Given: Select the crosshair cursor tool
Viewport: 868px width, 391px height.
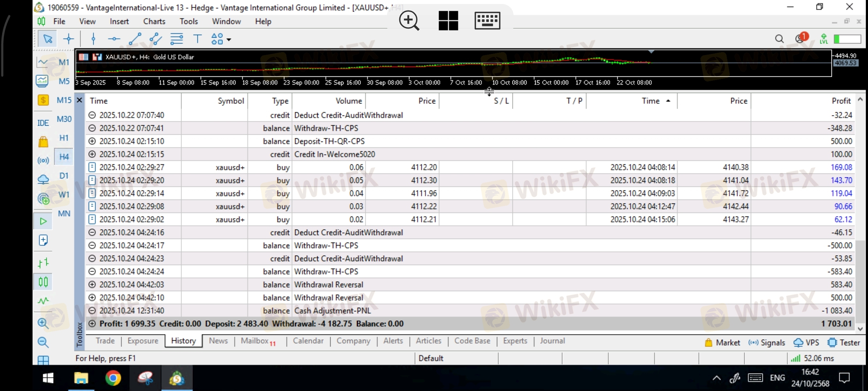Looking at the screenshot, I should pyautogui.click(x=68, y=39).
